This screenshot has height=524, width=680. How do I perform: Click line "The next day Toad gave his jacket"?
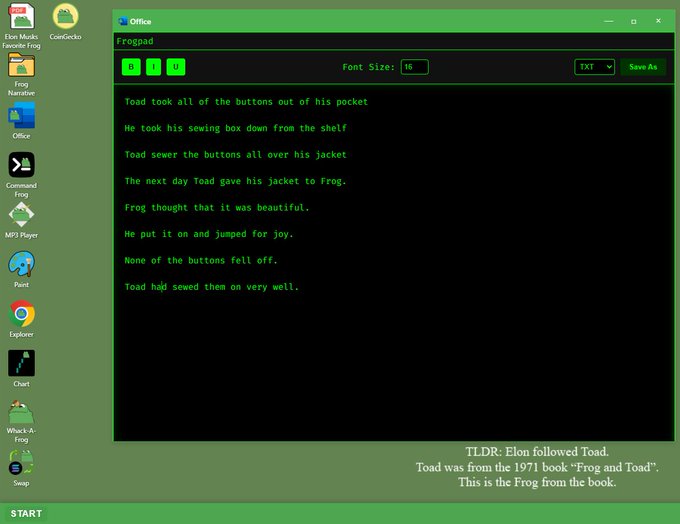(x=235, y=181)
